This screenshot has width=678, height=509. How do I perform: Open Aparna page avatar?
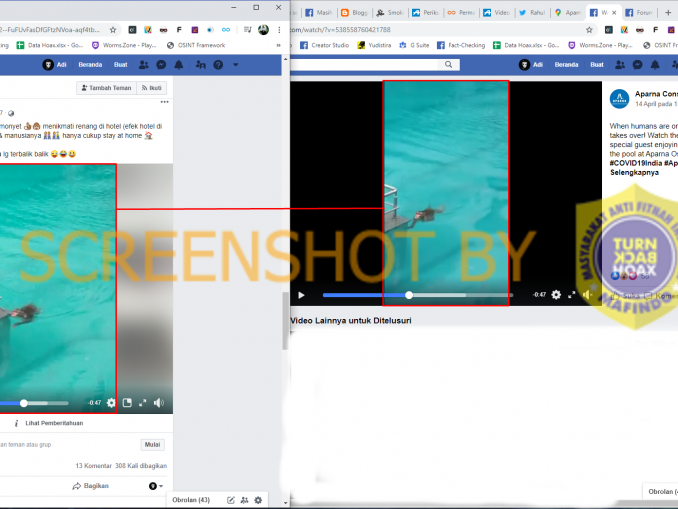click(619, 99)
